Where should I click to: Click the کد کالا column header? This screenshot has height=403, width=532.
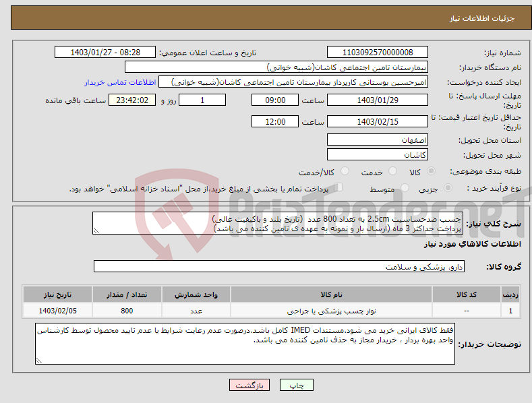pyautogui.click(x=467, y=294)
